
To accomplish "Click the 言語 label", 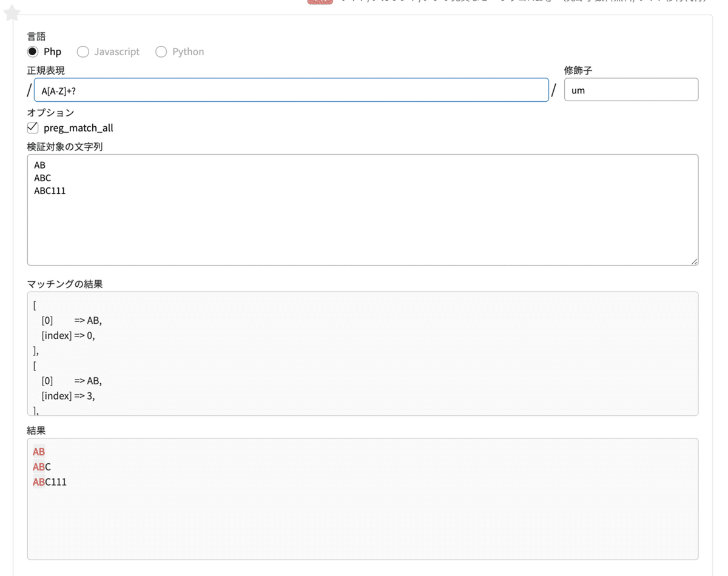I will 36,36.
